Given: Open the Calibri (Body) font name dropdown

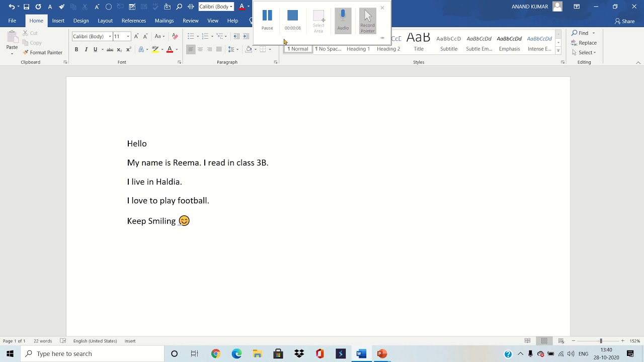Looking at the screenshot, I should (110, 36).
